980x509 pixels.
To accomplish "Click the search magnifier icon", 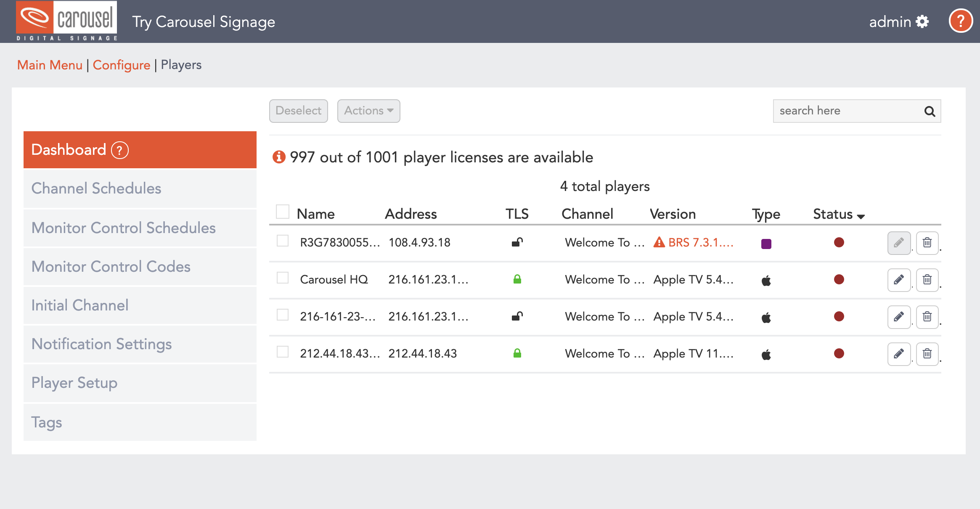I will click(928, 111).
